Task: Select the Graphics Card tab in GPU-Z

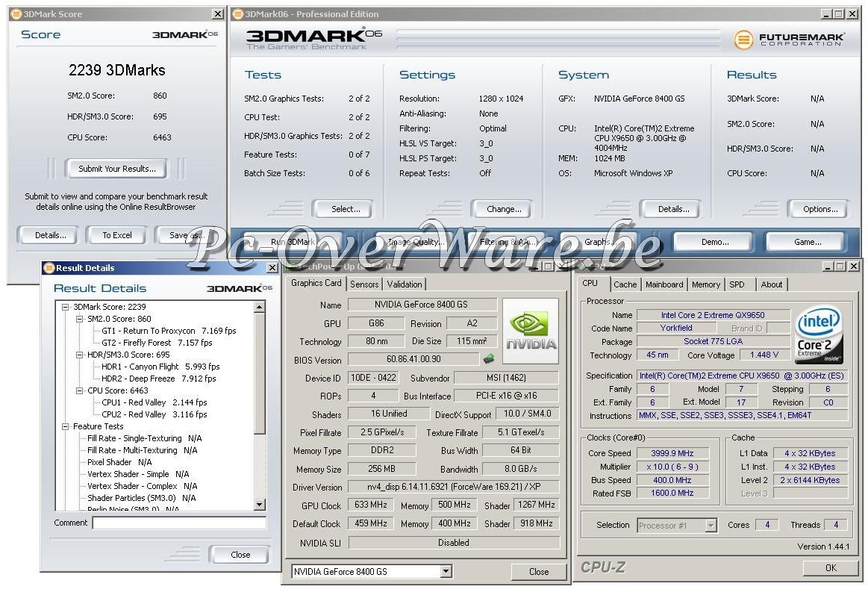Action: tap(316, 283)
